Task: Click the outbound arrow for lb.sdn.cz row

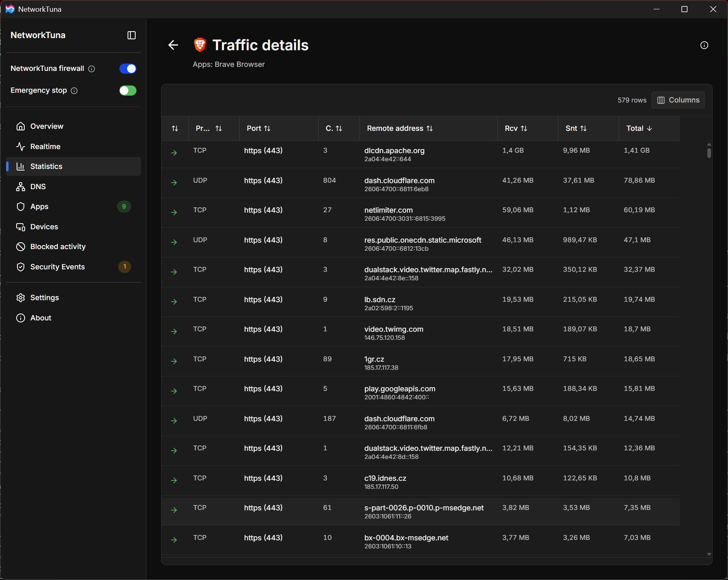Action: 174,302
